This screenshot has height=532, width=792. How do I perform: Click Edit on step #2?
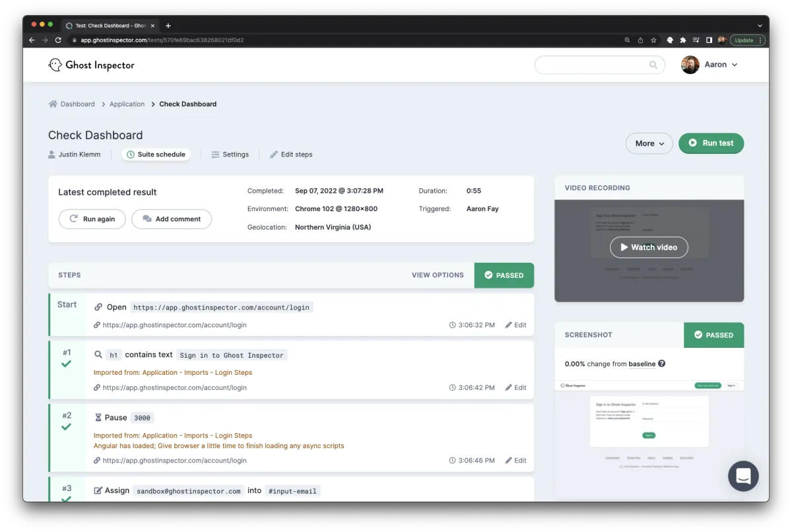(515, 460)
